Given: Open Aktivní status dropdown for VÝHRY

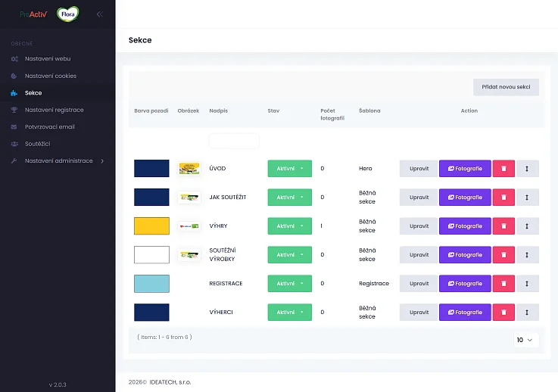Looking at the screenshot, I should tap(289, 226).
